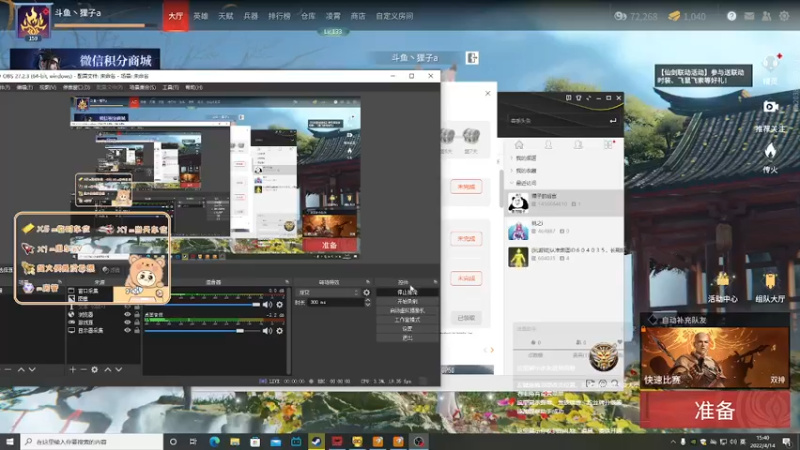Image resolution: width=800 pixels, height=450 pixels.
Task: Open source properties gear under sources list
Action: tap(94, 369)
